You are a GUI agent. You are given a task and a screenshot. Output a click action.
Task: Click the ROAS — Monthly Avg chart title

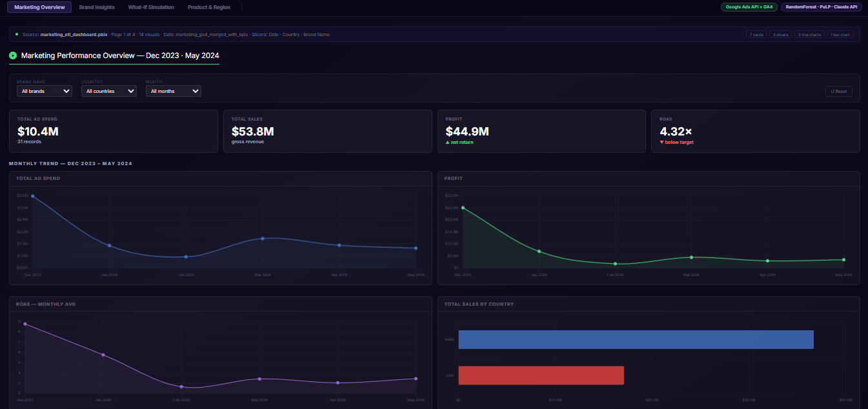46,304
